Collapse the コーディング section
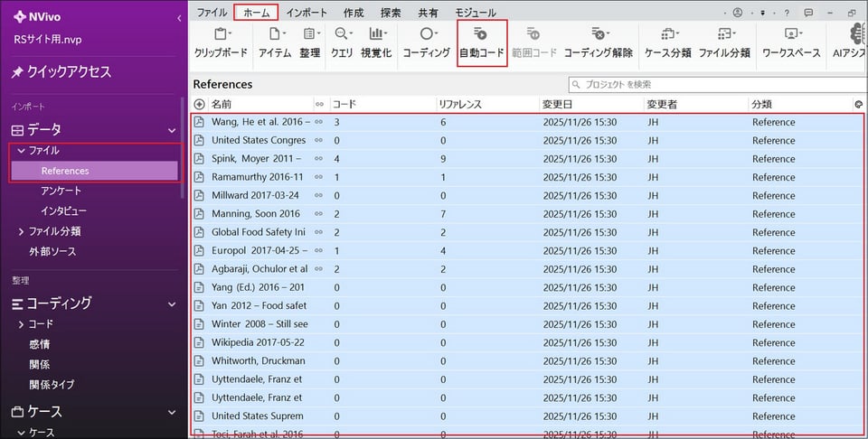Screen dimensions: 868x439 172,304
